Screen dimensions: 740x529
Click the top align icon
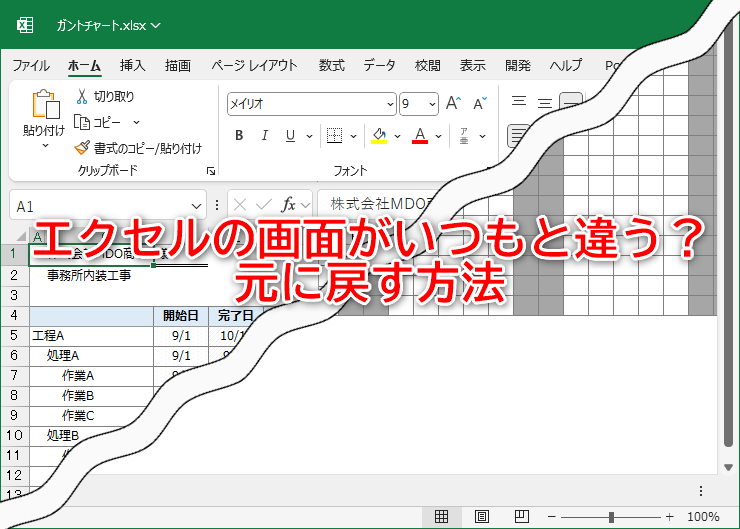tap(519, 101)
